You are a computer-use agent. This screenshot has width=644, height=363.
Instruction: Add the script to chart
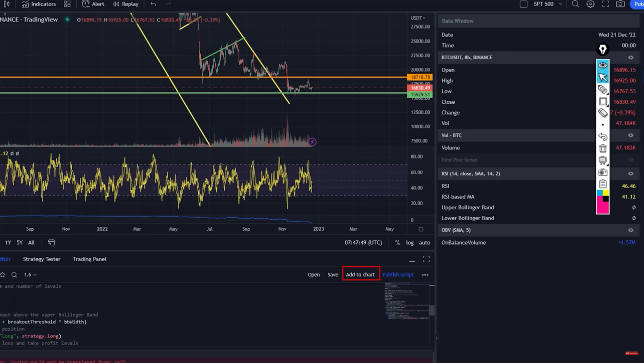point(360,275)
